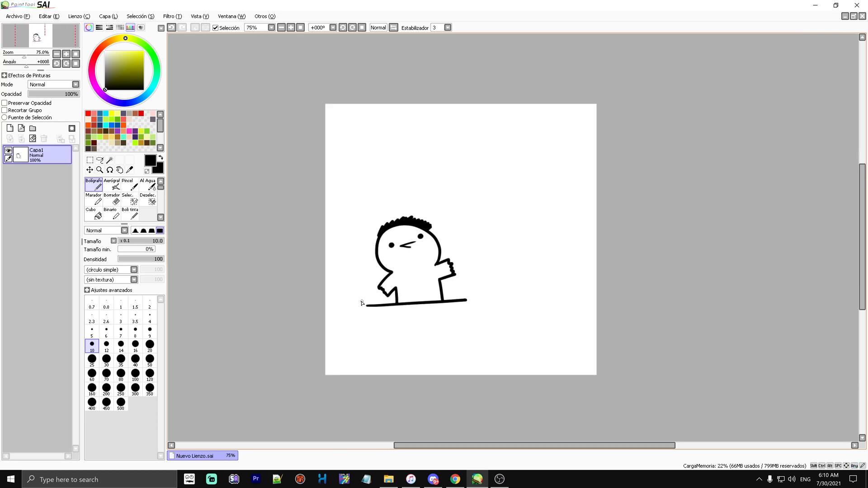868x488 pixels.
Task: Select the 20 brush size preset
Action: click(x=150, y=346)
